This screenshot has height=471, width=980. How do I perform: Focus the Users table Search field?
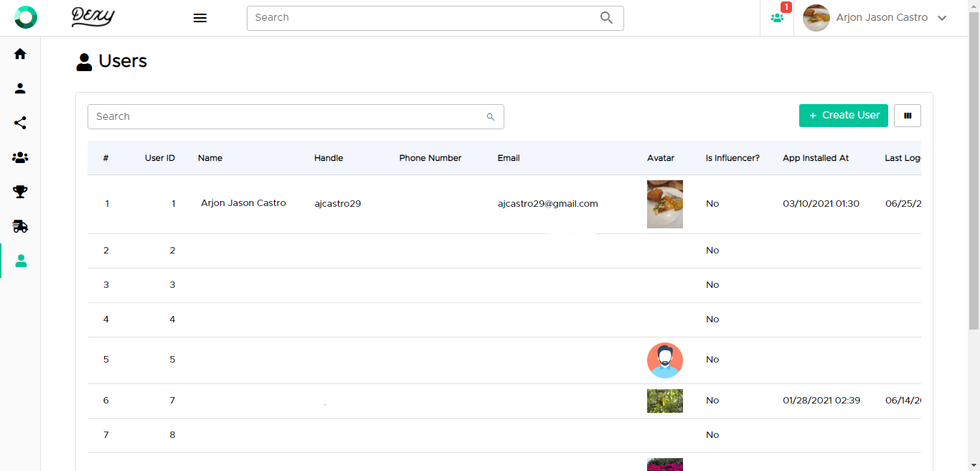pyautogui.click(x=296, y=116)
